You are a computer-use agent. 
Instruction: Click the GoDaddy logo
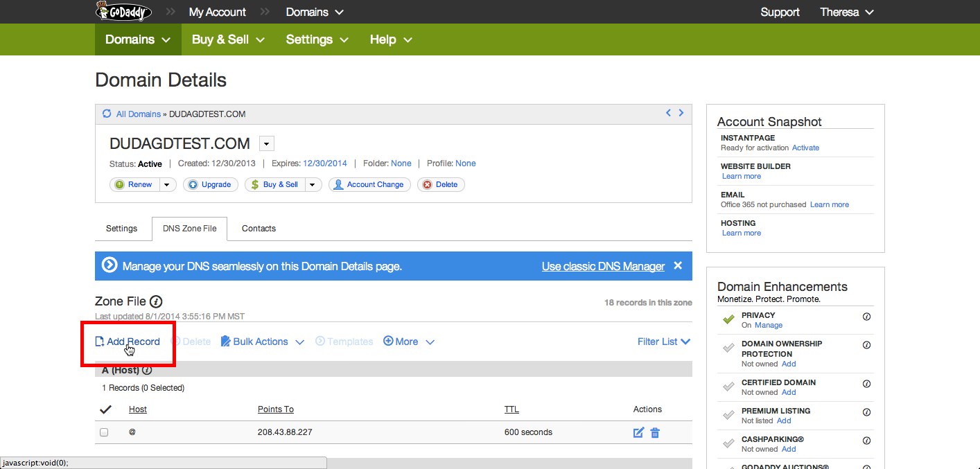[x=123, y=12]
